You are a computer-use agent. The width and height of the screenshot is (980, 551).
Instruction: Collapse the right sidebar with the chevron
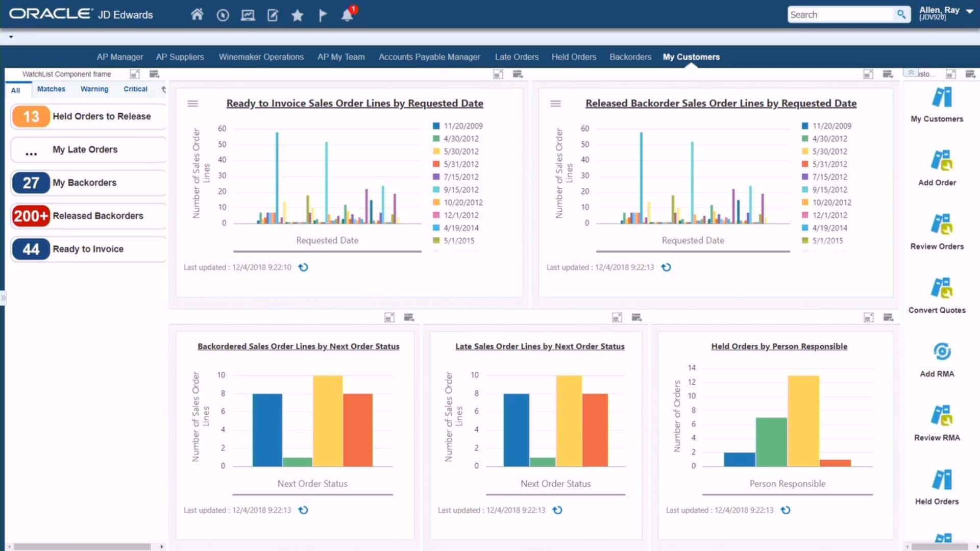910,73
